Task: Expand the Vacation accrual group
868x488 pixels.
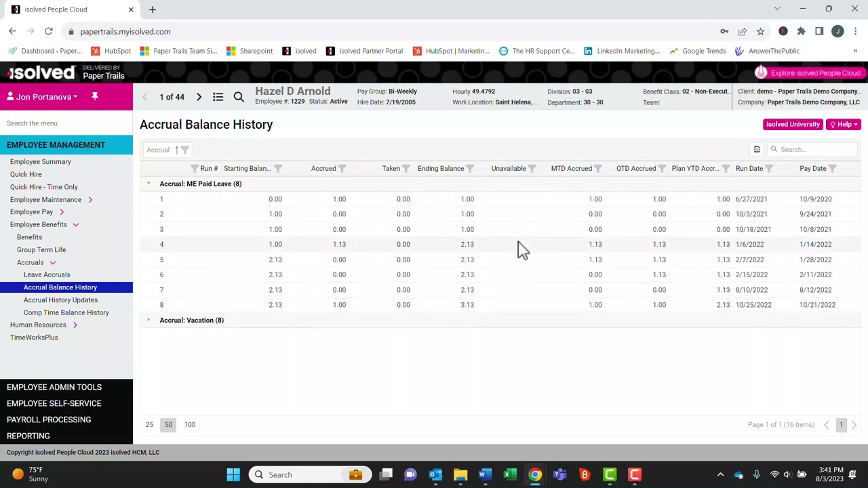Action: click(149, 320)
